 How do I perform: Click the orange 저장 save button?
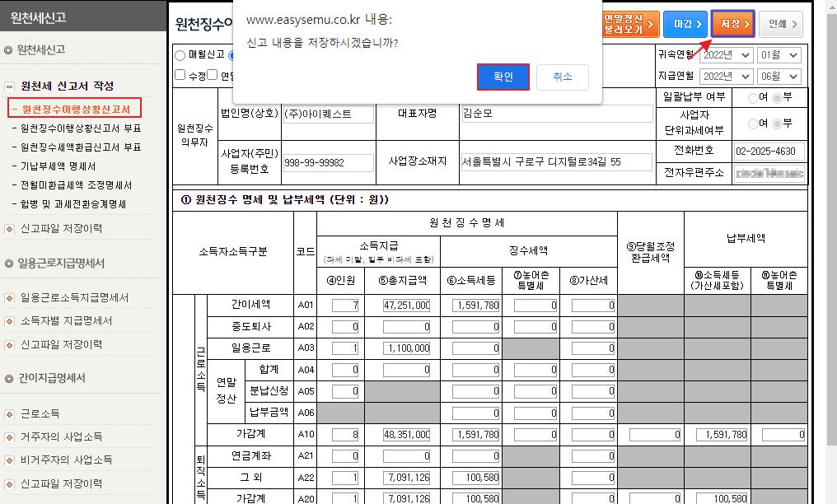pos(732,25)
